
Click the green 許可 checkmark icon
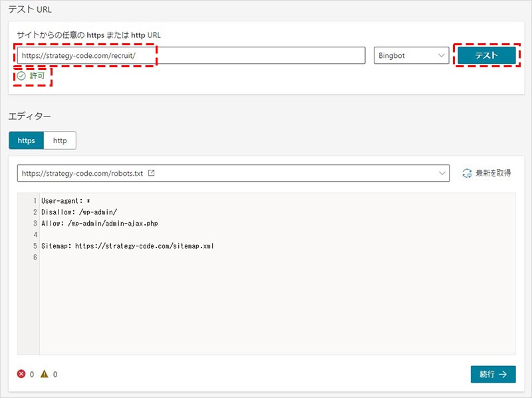21,76
